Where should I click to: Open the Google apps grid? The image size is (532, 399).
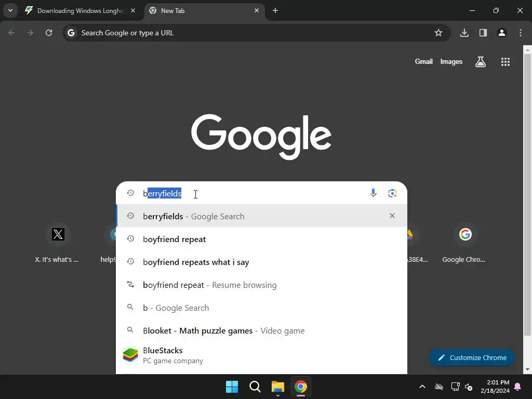[506, 61]
